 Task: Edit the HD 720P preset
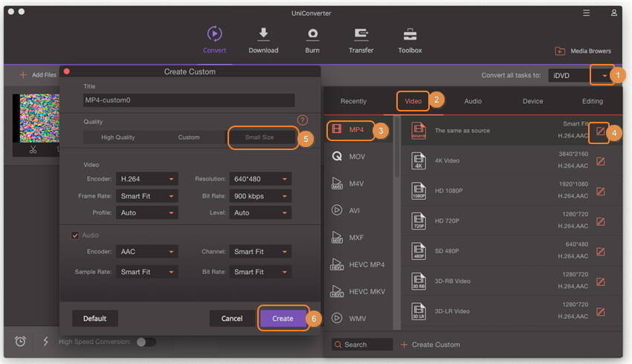[601, 221]
